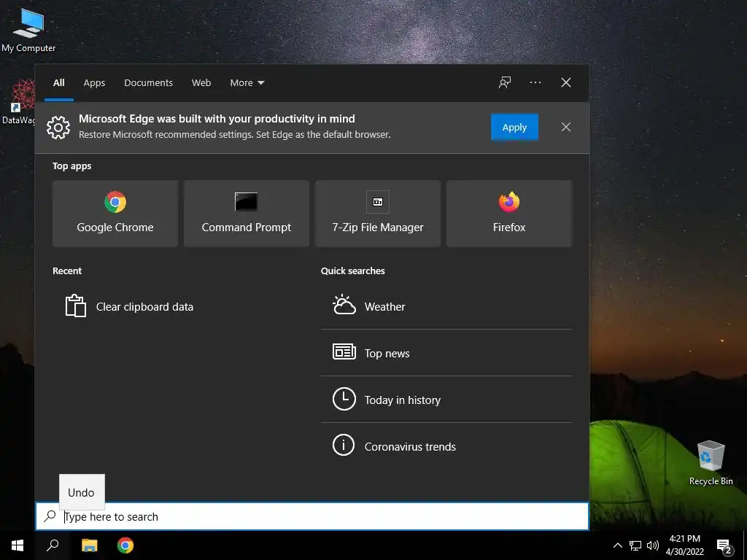The height and width of the screenshot is (560, 747).
Task: Open Clear clipboard data recent item
Action: (130, 306)
